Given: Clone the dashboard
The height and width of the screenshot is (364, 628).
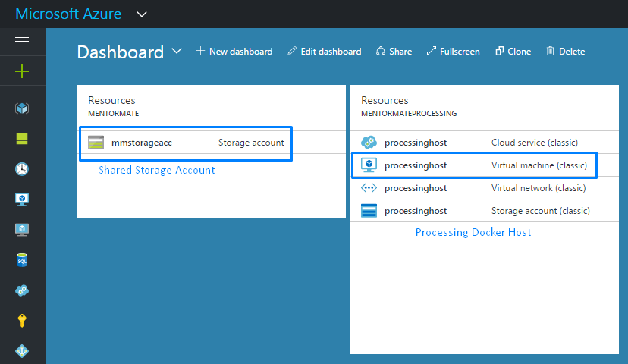Looking at the screenshot, I should [x=513, y=52].
